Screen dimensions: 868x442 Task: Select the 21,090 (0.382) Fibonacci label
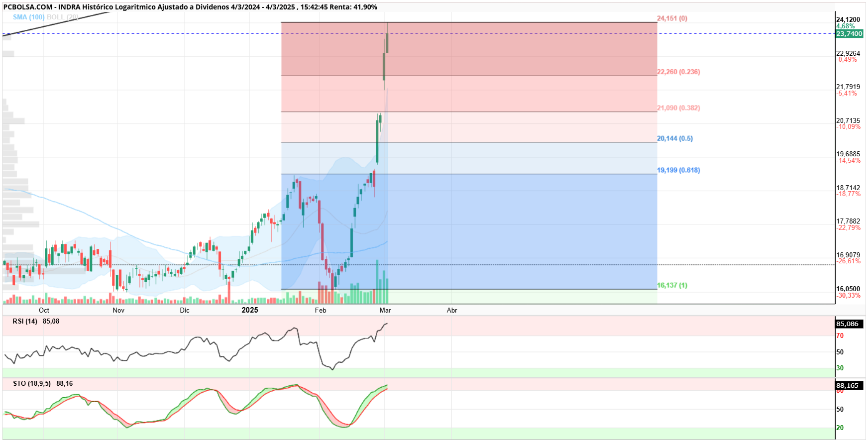(x=678, y=108)
